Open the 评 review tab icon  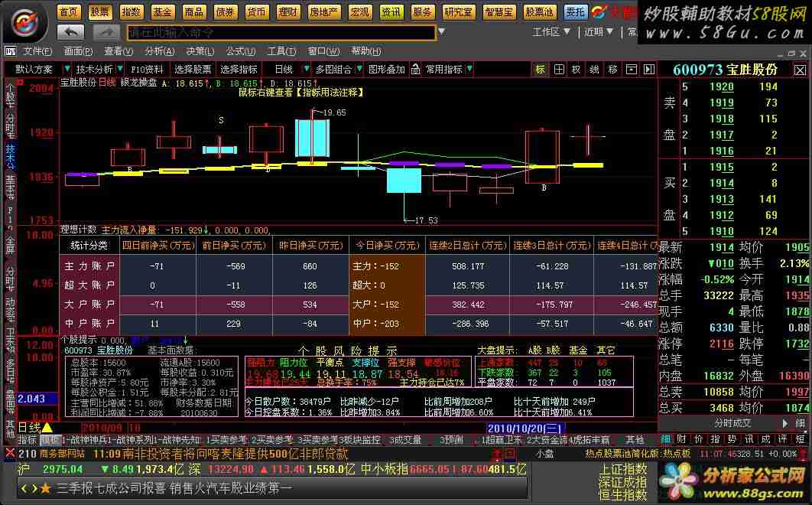click(x=783, y=439)
